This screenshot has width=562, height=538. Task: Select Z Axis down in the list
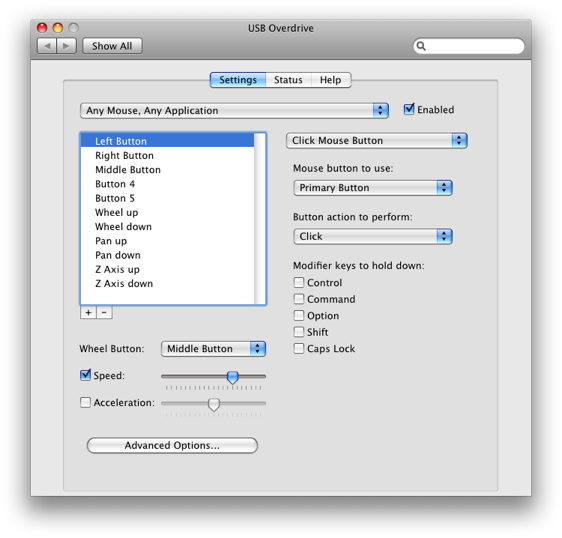tap(167, 284)
